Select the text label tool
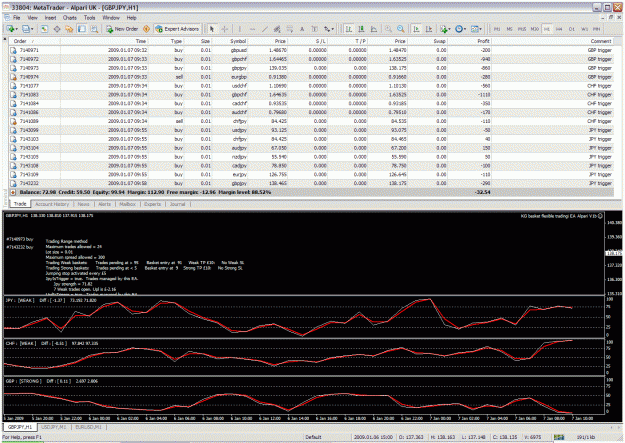 pyautogui.click(x=314, y=29)
